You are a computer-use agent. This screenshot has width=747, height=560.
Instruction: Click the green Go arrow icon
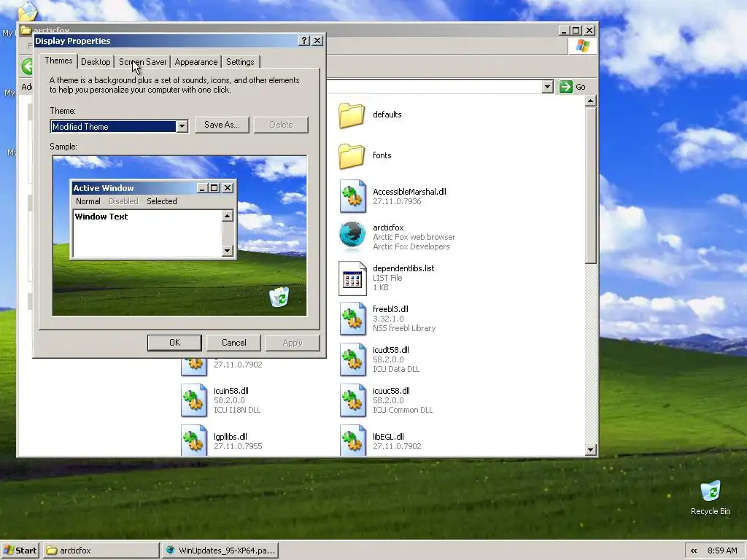(x=565, y=87)
